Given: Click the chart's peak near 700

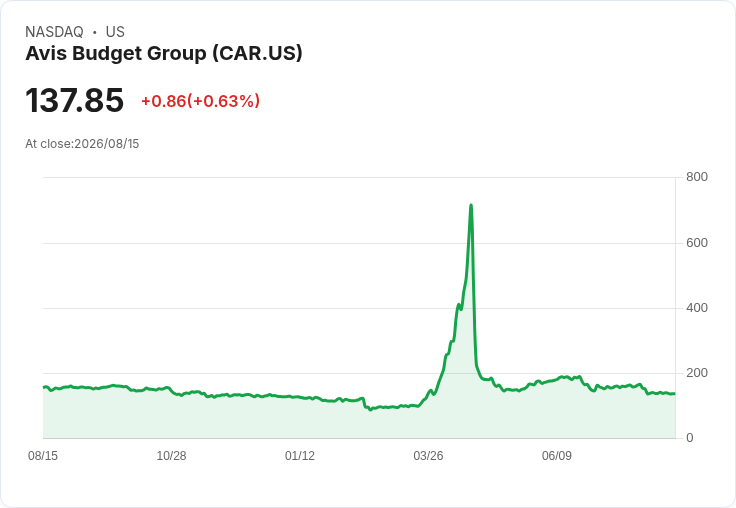Looking at the screenshot, I should (x=471, y=205).
